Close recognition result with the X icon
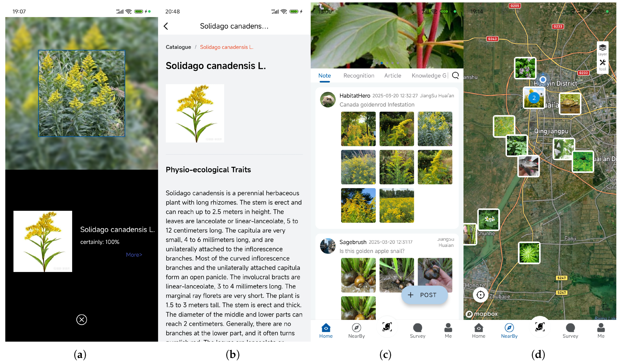 82,319
